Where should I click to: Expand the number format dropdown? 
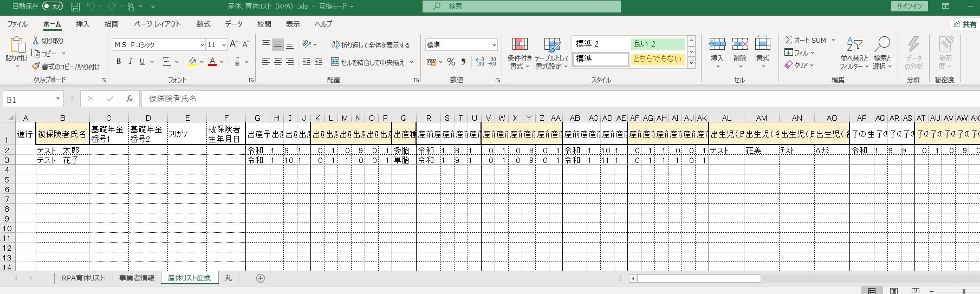coord(494,45)
